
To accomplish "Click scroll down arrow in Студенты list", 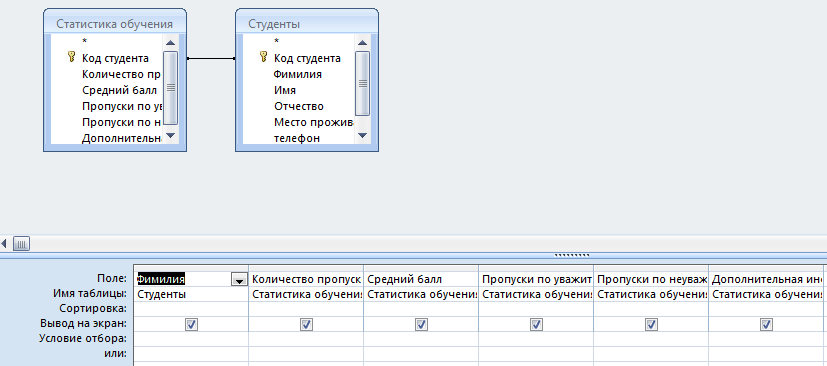I will (x=362, y=136).
